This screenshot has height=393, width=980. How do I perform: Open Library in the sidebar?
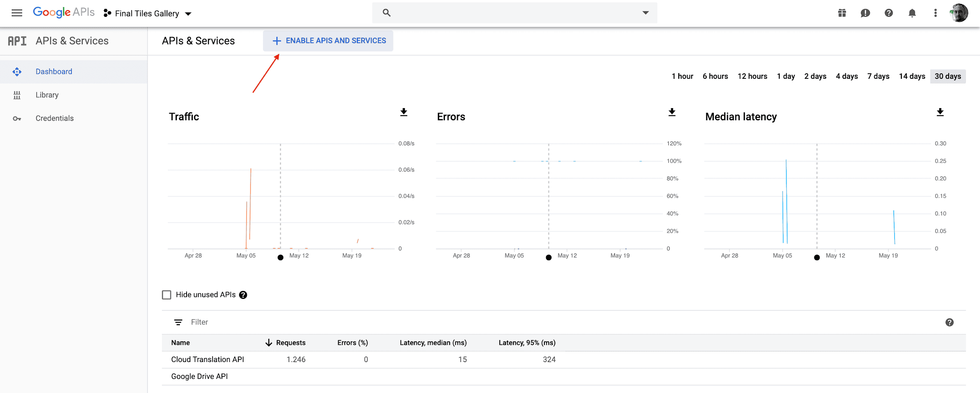pyautogui.click(x=74, y=95)
